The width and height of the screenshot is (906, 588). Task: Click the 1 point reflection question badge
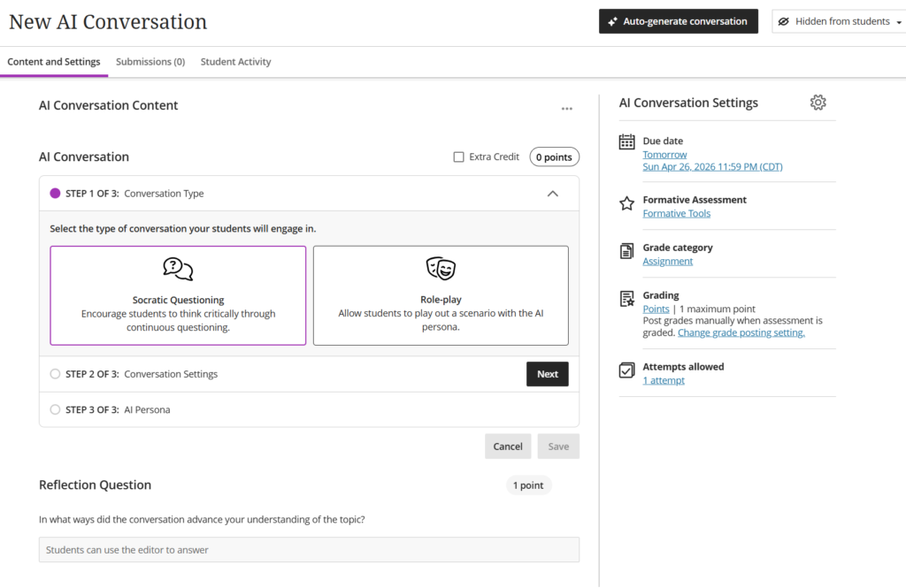[x=529, y=485]
